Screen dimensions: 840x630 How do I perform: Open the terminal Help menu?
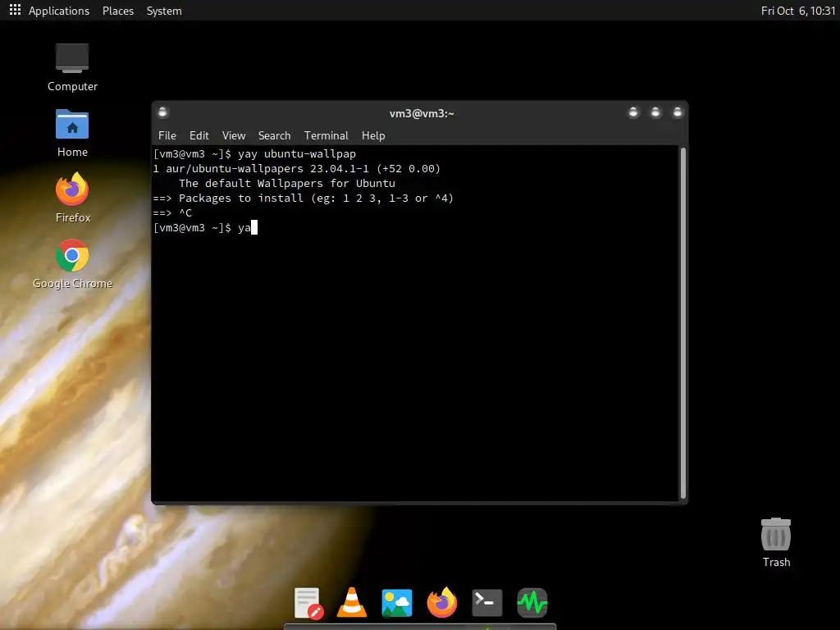pos(373,135)
